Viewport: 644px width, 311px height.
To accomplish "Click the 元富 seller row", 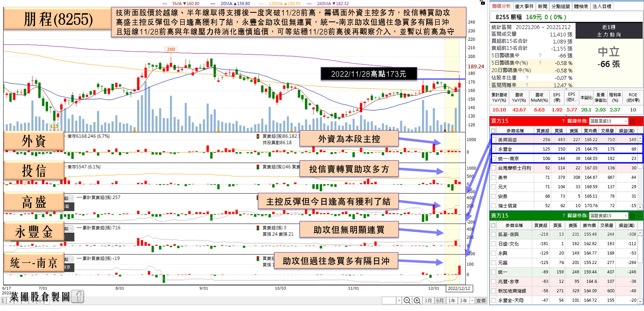I will click(x=564, y=262).
